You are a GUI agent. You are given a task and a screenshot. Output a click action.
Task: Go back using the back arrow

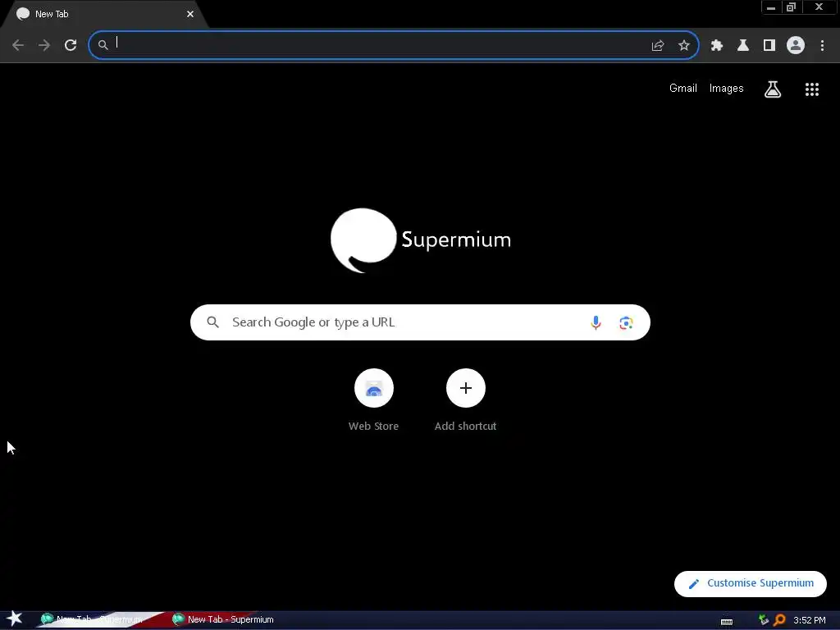point(18,45)
